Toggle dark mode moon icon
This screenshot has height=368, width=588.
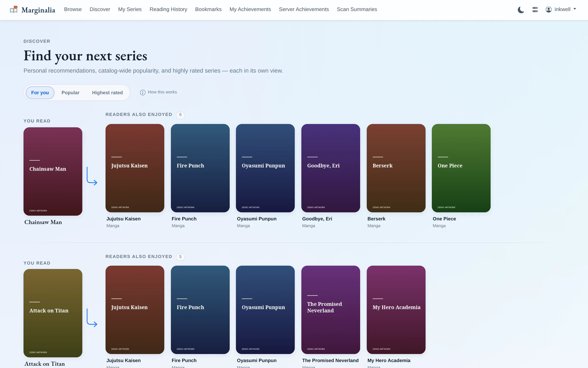(x=521, y=10)
